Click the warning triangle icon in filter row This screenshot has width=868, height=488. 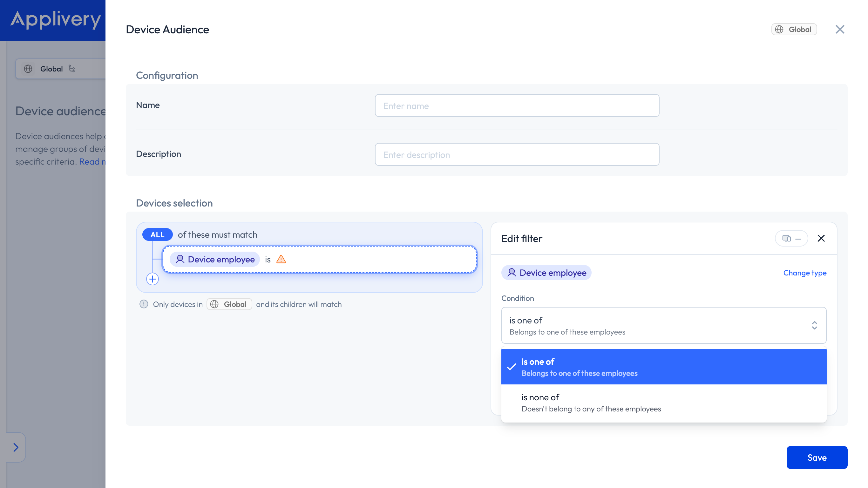pyautogui.click(x=281, y=259)
